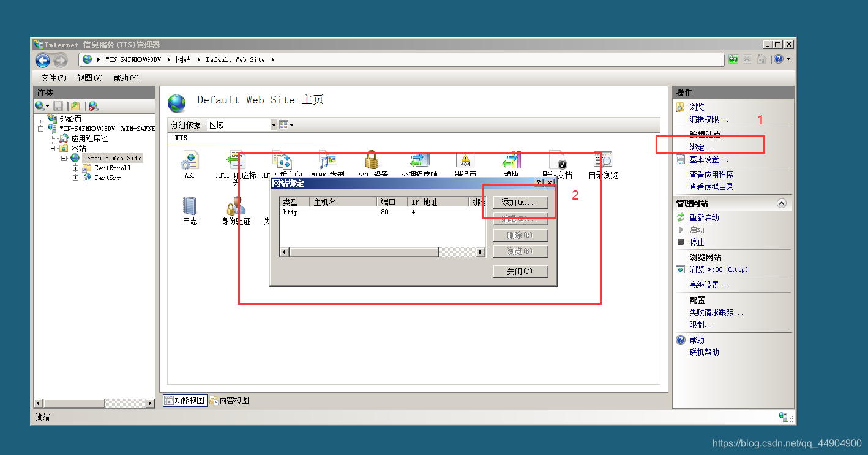The image size is (868, 455).
Task: Click the status bar network icon
Action: 784,417
